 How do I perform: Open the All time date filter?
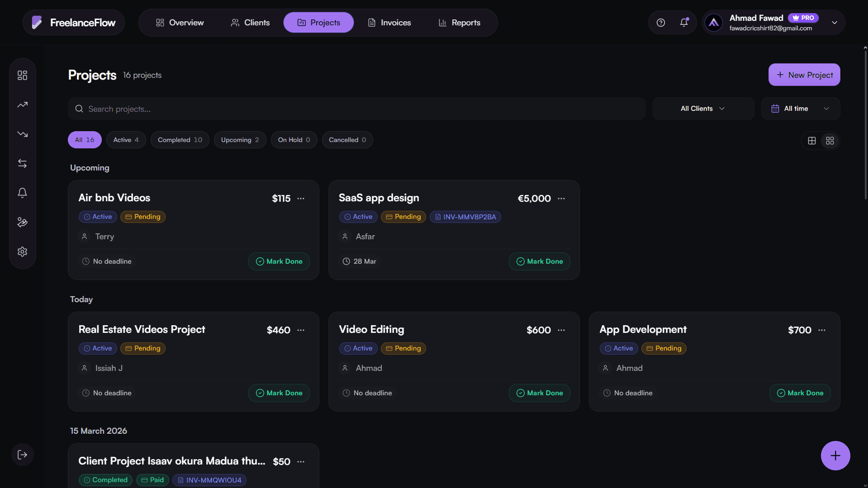[800, 109]
